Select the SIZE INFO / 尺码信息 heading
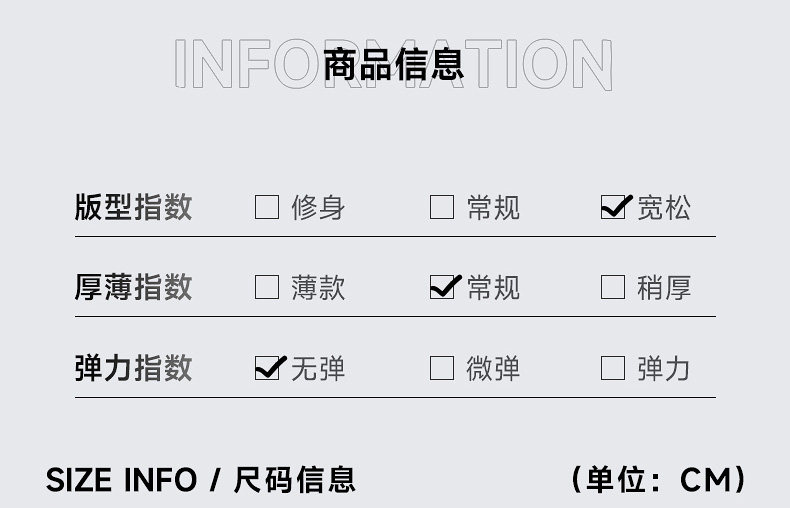This screenshot has height=508, width=790. coord(200,479)
